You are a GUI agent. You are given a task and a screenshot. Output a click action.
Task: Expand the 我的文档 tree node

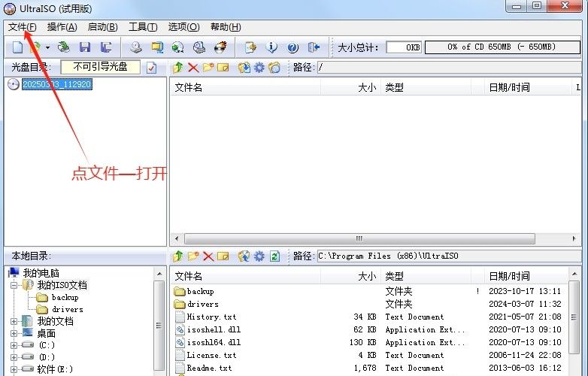coord(14,321)
